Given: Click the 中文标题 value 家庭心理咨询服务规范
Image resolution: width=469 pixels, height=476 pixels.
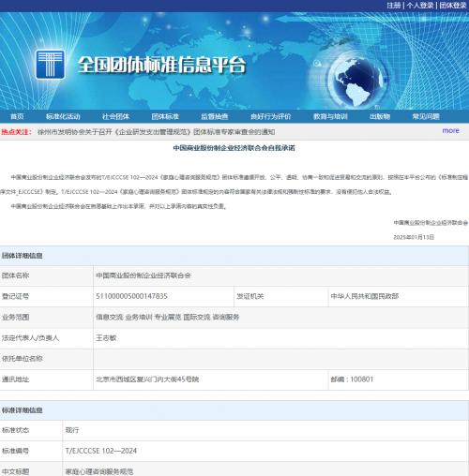Looking at the screenshot, I should click(x=99, y=471).
